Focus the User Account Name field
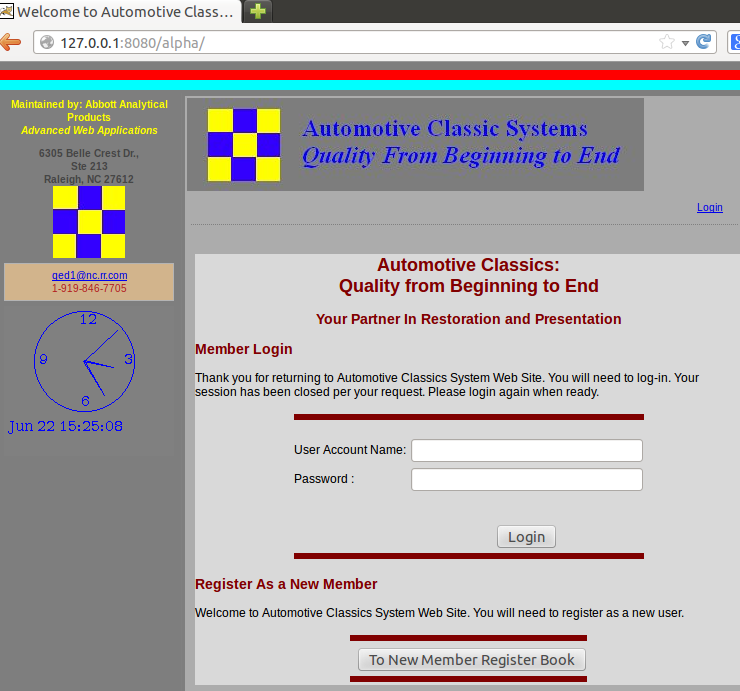The width and height of the screenshot is (740, 691). tap(526, 451)
